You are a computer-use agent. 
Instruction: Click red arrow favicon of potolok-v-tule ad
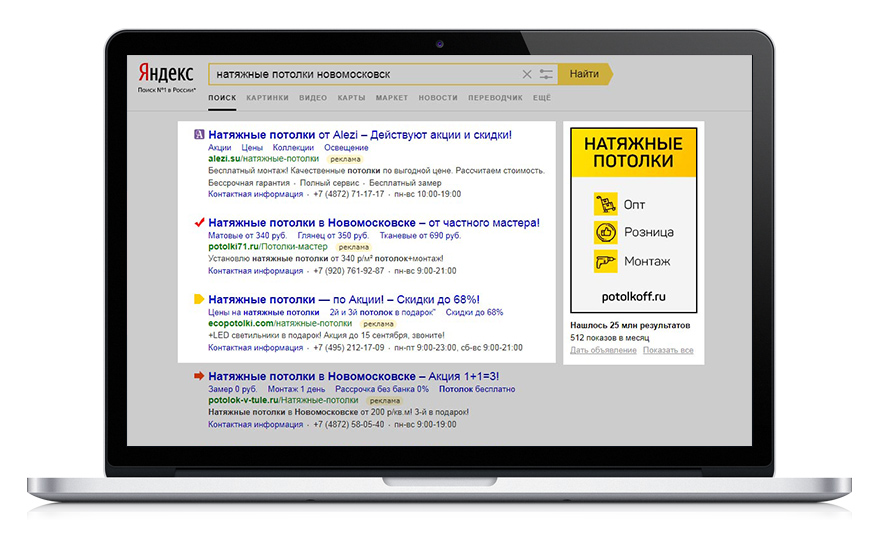pos(199,376)
